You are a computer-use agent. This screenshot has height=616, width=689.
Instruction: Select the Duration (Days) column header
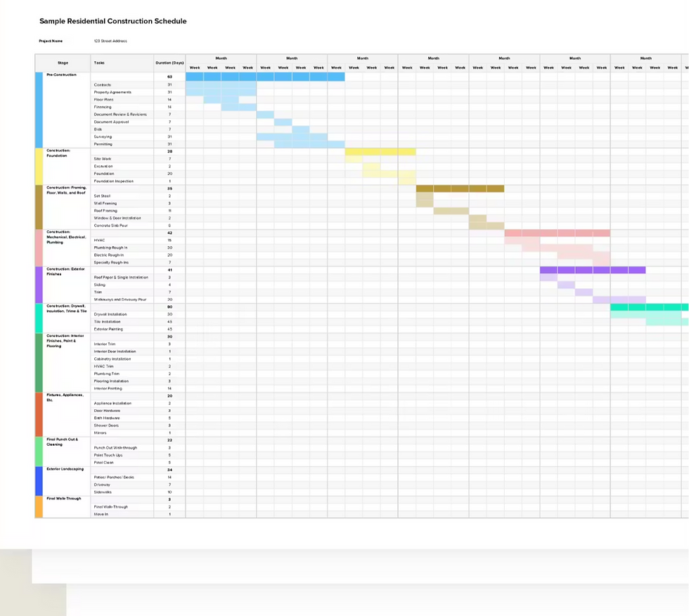[169, 63]
